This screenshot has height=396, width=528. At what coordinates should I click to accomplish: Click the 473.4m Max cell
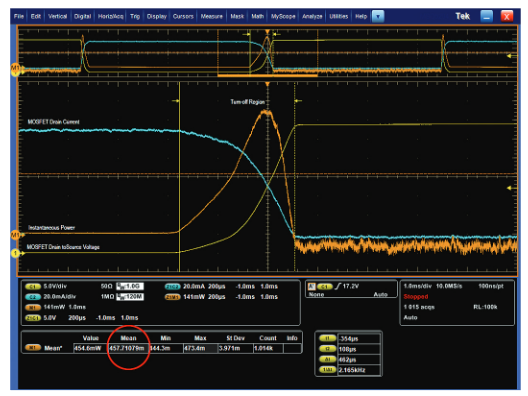point(200,348)
